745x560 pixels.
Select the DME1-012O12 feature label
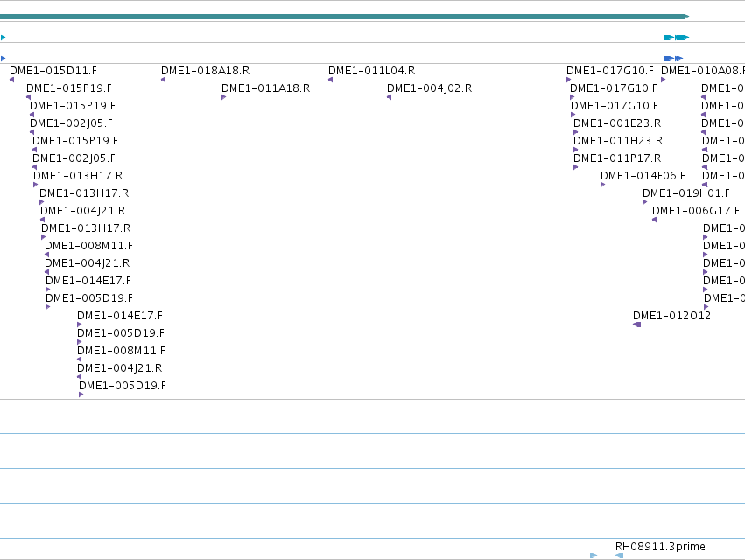tap(671, 316)
